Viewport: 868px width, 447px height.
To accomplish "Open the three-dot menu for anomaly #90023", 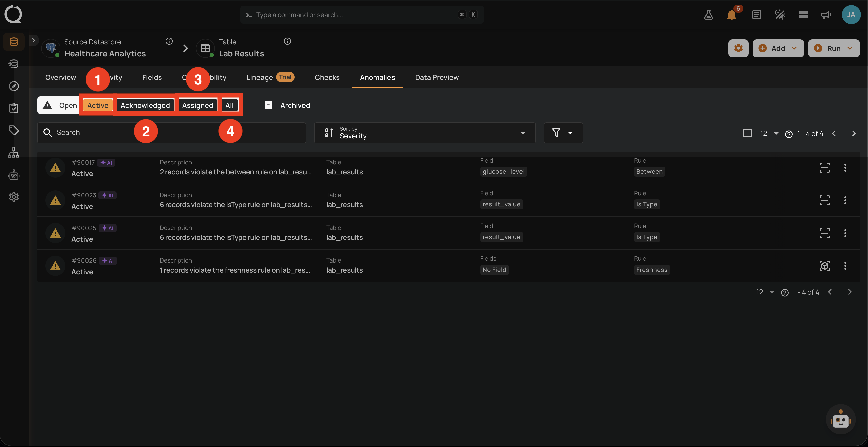I will (x=845, y=200).
